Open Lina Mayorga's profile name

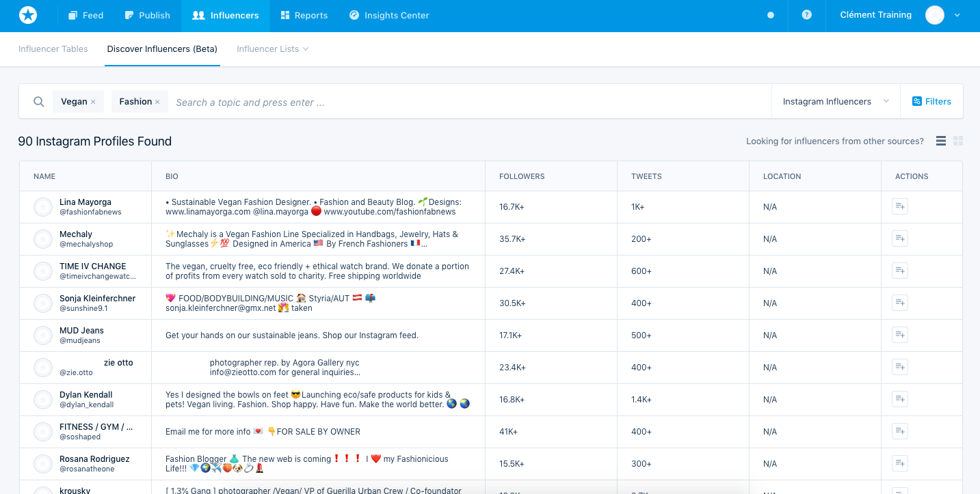(85, 202)
